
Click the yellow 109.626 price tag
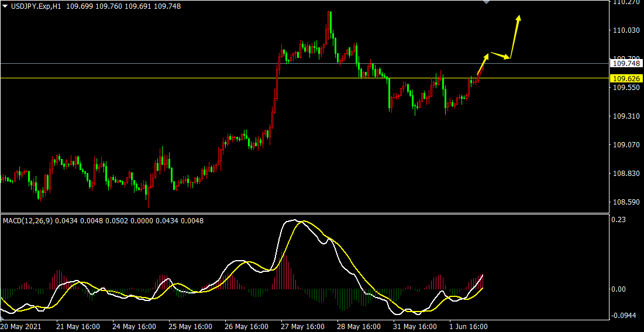(625, 78)
